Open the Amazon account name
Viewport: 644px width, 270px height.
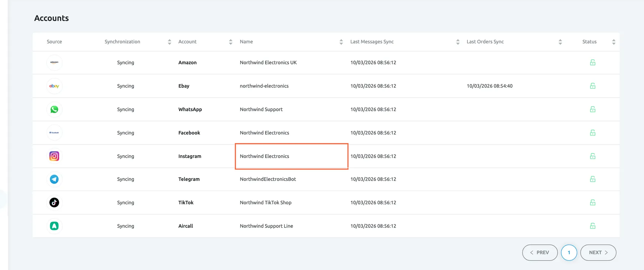[x=187, y=63]
